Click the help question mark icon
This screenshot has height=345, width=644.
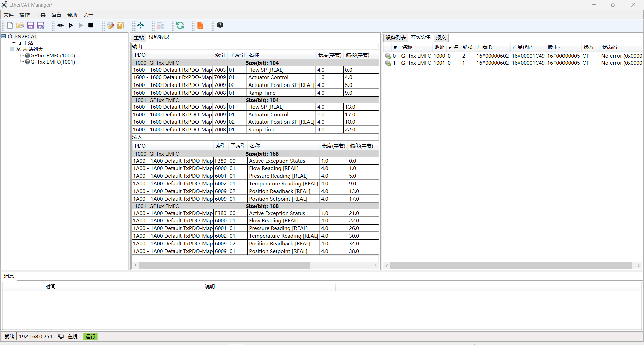click(x=220, y=25)
